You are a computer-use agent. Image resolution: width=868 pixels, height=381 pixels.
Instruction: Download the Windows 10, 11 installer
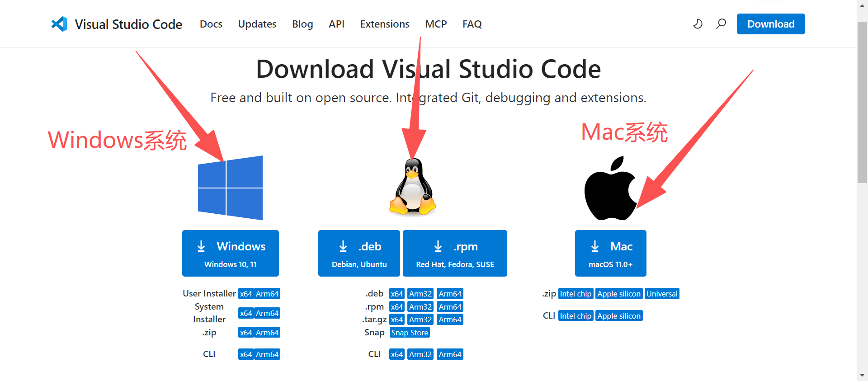coord(231,253)
